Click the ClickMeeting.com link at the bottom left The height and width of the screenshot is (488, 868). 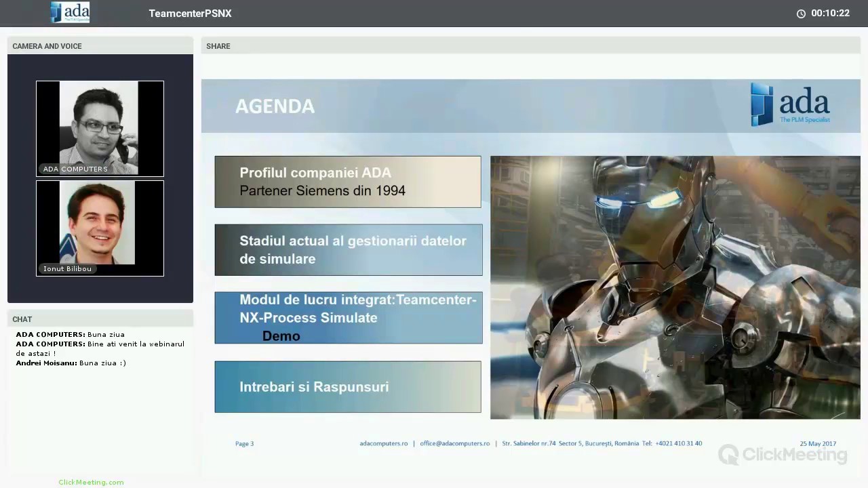coord(91,483)
